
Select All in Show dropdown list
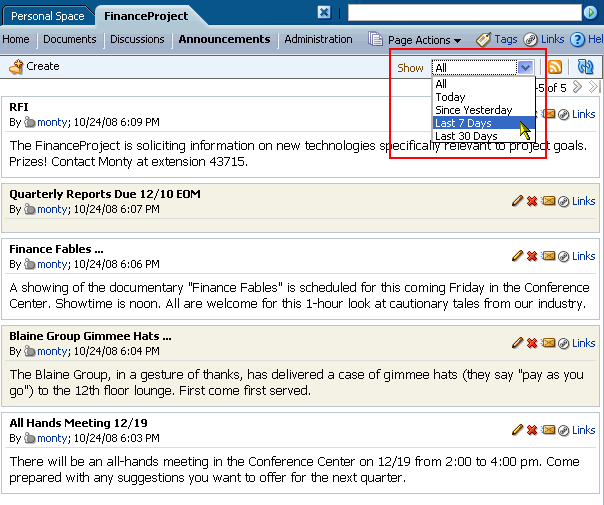(484, 84)
